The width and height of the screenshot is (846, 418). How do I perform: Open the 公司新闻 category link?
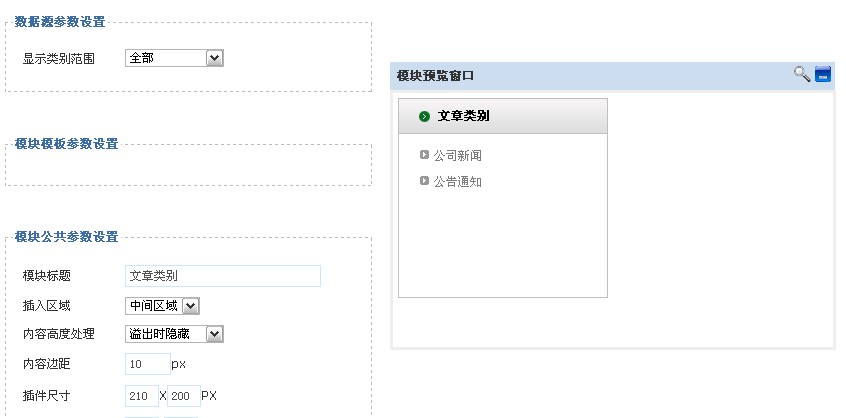point(458,156)
